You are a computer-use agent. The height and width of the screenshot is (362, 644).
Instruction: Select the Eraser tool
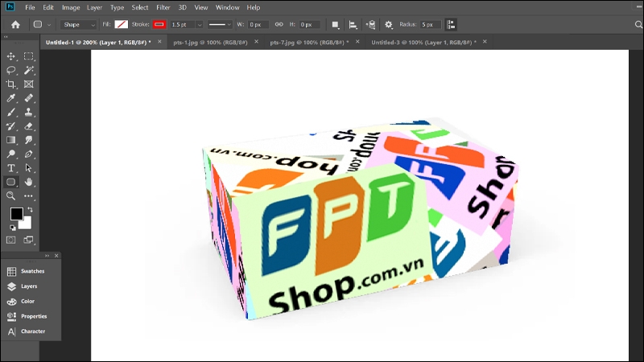click(x=28, y=126)
